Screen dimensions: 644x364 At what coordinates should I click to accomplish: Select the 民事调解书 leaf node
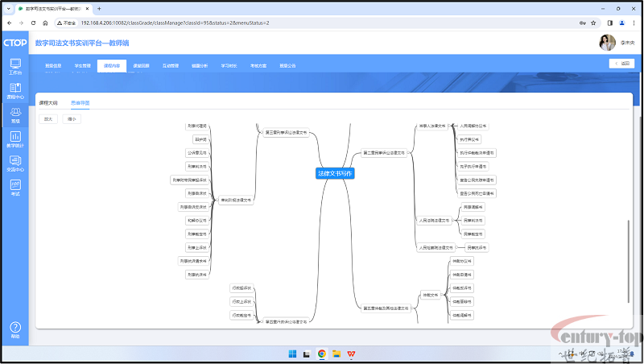(473, 207)
